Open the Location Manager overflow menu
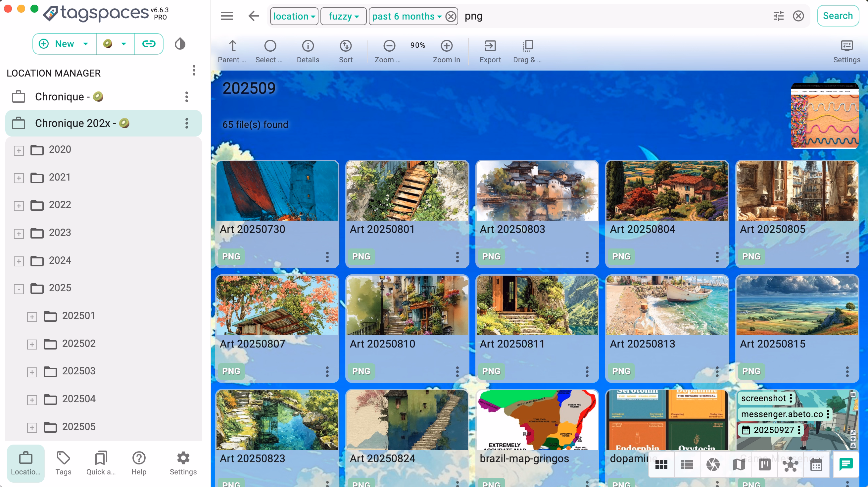This screenshot has height=487, width=868. (194, 71)
